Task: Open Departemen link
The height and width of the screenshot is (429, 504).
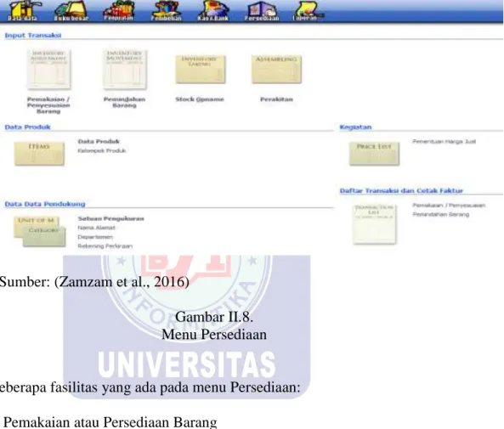Action: (95, 237)
